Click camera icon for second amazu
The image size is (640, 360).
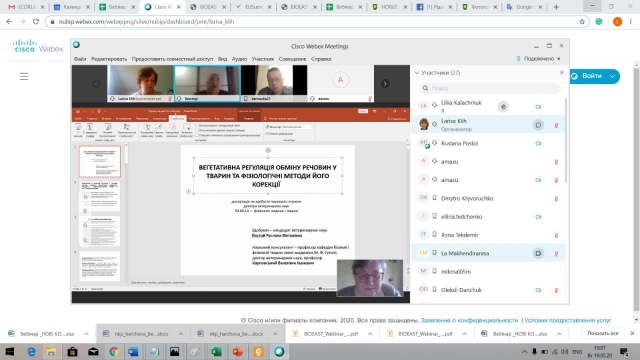(538, 180)
